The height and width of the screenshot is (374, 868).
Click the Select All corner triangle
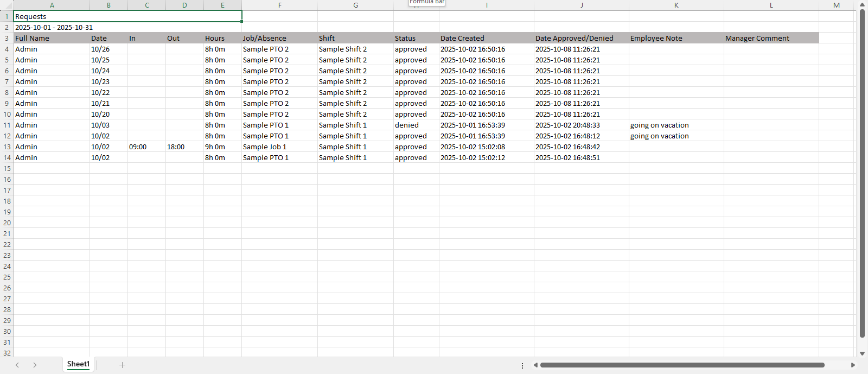click(7, 5)
